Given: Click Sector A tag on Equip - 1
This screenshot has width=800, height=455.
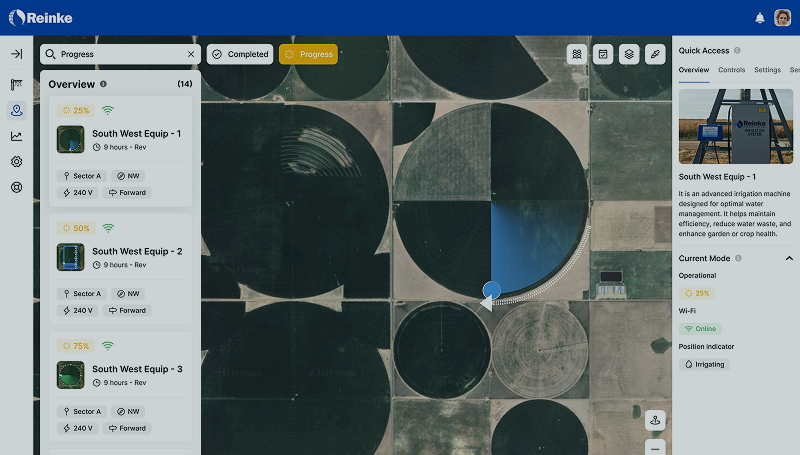Looking at the screenshot, I should [x=82, y=176].
